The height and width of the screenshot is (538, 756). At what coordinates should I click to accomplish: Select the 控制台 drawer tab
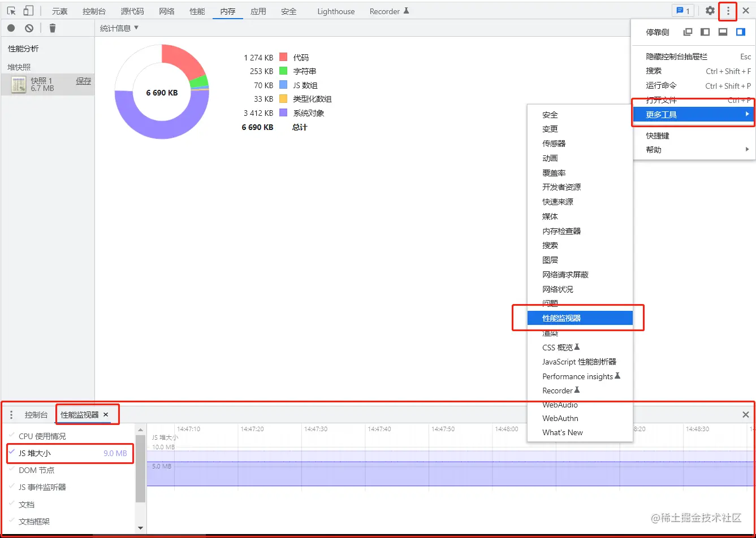(36, 415)
